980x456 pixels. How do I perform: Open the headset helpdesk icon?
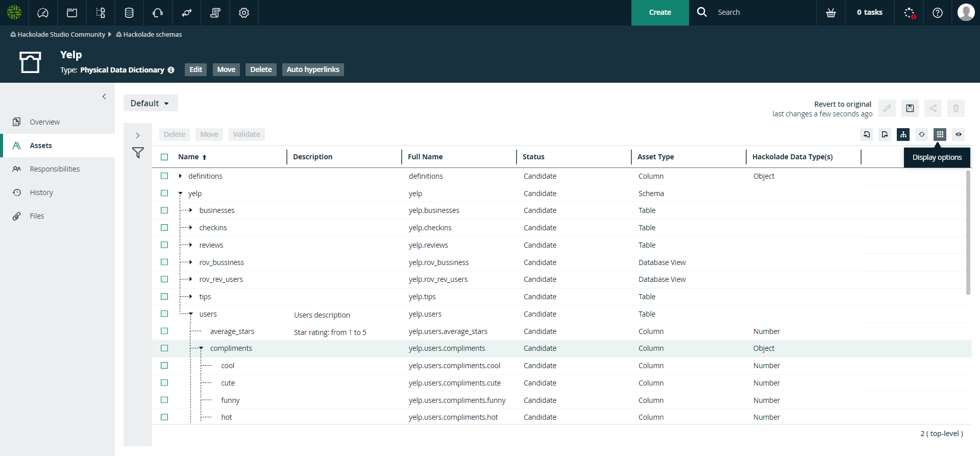(158, 13)
